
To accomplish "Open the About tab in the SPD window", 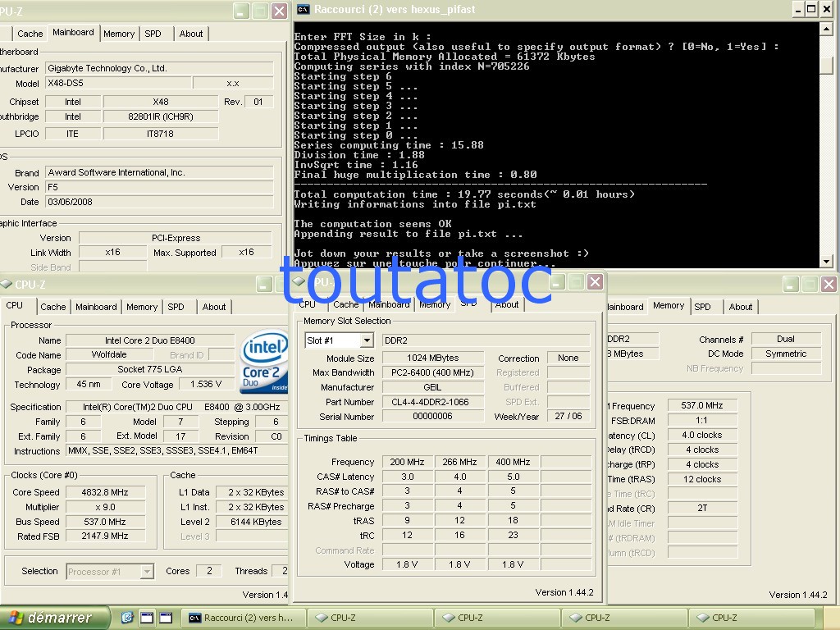I will 506,305.
